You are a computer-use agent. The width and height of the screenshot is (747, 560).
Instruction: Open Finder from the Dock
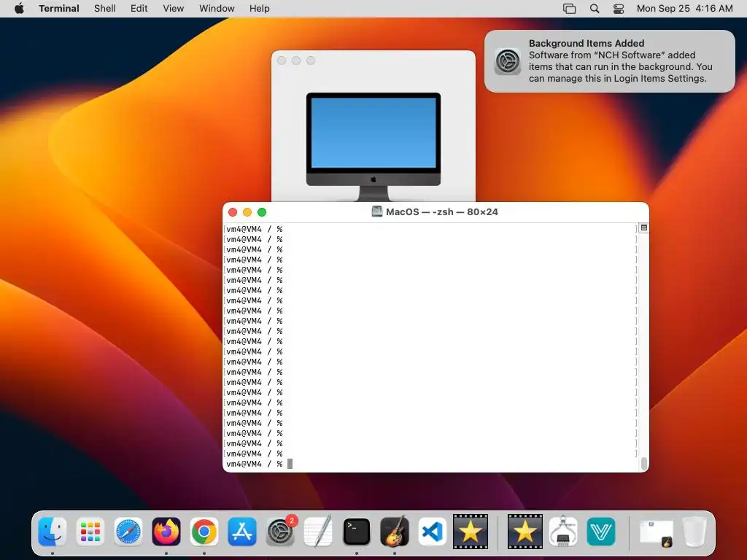[x=53, y=531]
